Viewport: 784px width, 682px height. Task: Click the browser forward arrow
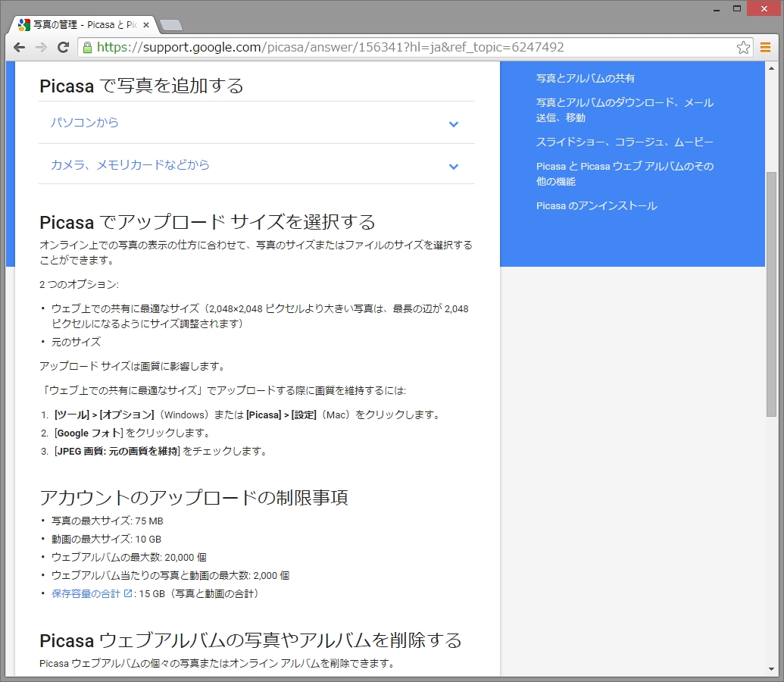click(x=41, y=48)
